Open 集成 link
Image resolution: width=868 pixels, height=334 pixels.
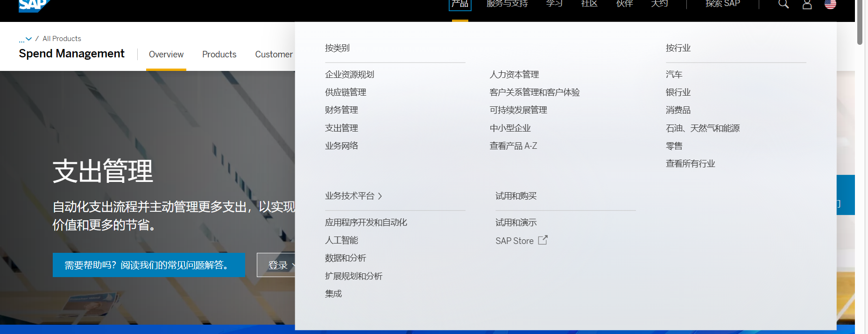pos(333,294)
